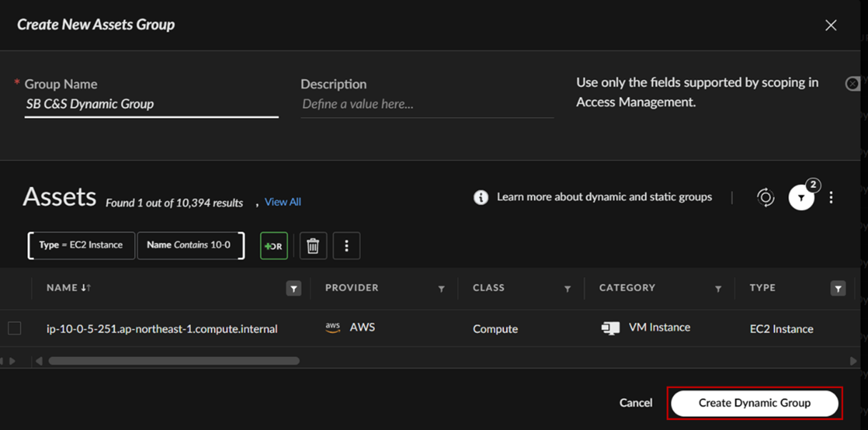Click the +OR filter condition button
The image size is (868, 430).
[x=274, y=246]
